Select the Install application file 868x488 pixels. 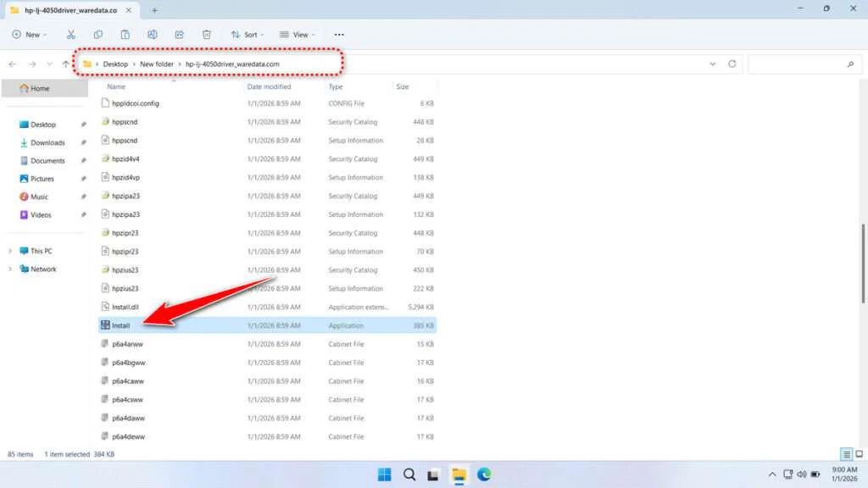pos(120,325)
